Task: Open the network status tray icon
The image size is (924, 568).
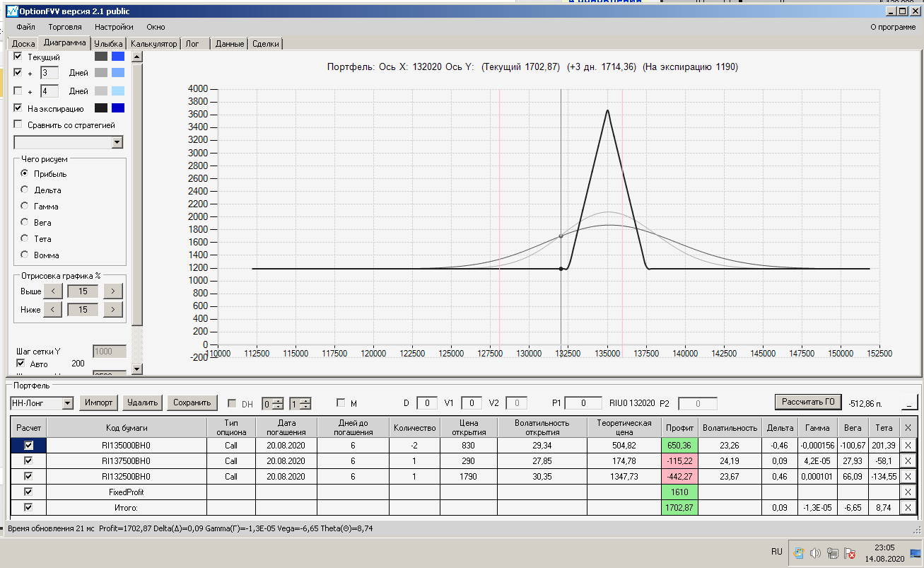Action: pyautogui.click(x=834, y=552)
